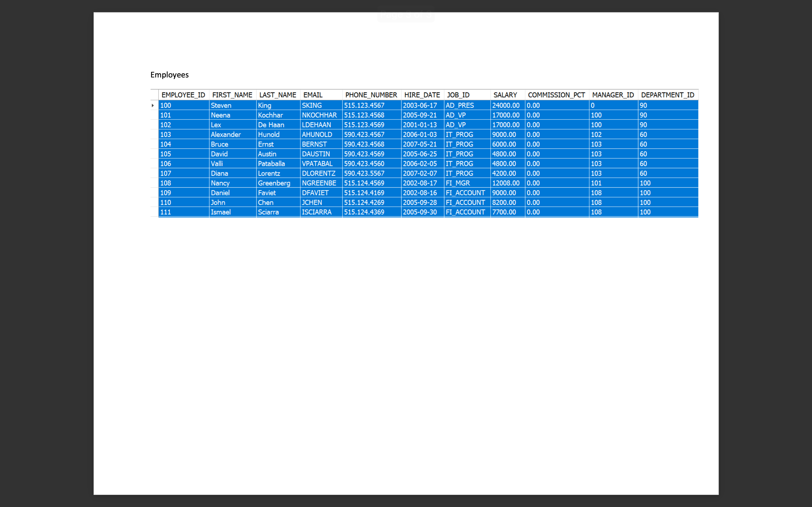Sort by the FIRST_NAME column header
This screenshot has height=507, width=812.
pos(232,95)
